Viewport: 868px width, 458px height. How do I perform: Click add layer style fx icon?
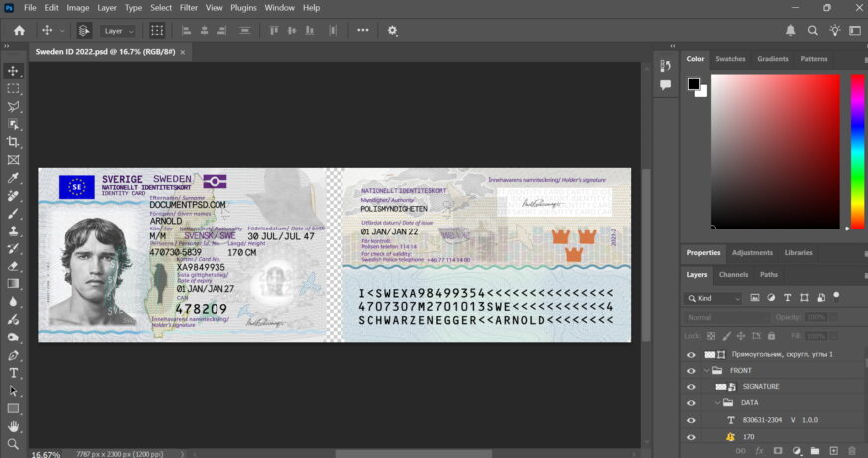coord(759,451)
